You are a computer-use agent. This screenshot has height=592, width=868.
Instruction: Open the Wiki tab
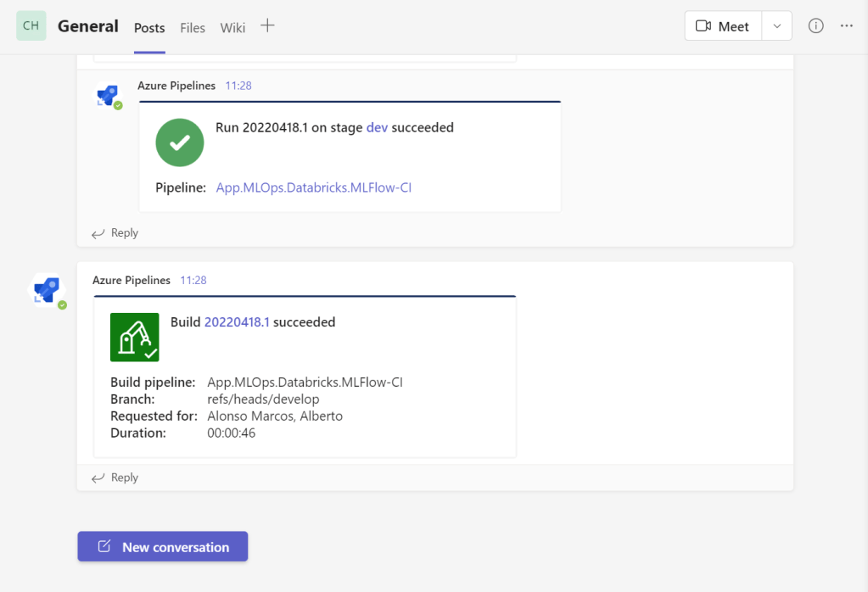pos(232,28)
